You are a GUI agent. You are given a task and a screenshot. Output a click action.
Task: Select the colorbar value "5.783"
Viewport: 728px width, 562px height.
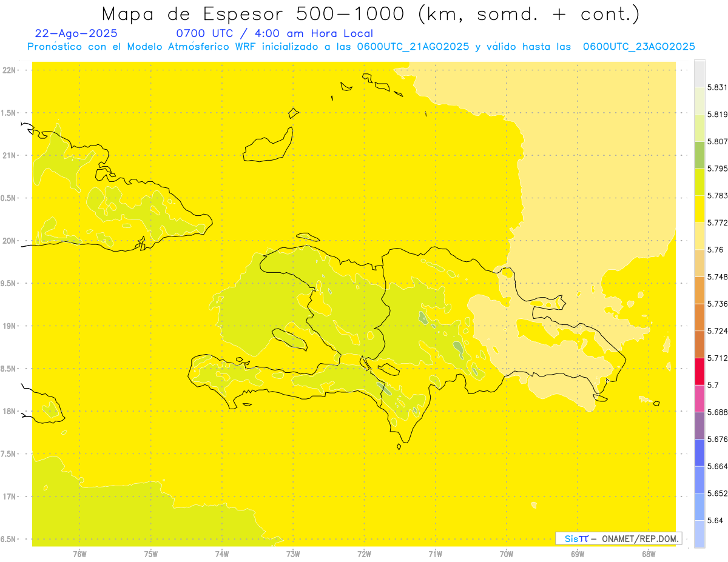click(717, 195)
